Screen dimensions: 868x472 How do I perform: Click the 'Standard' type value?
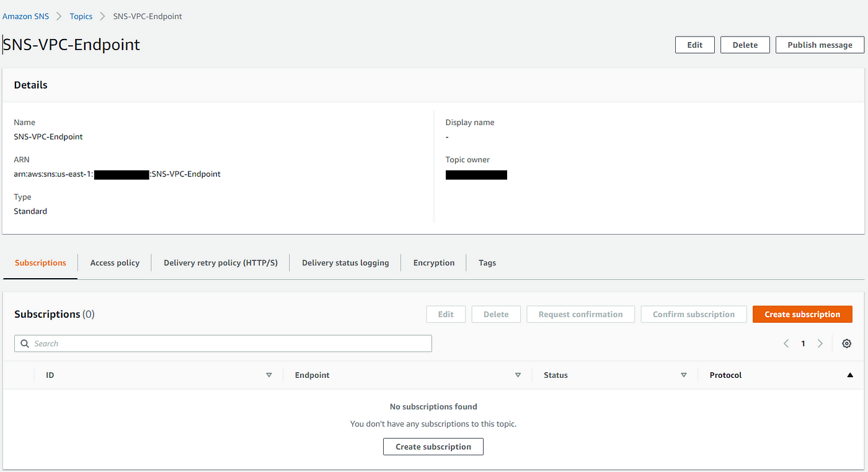[x=30, y=211]
